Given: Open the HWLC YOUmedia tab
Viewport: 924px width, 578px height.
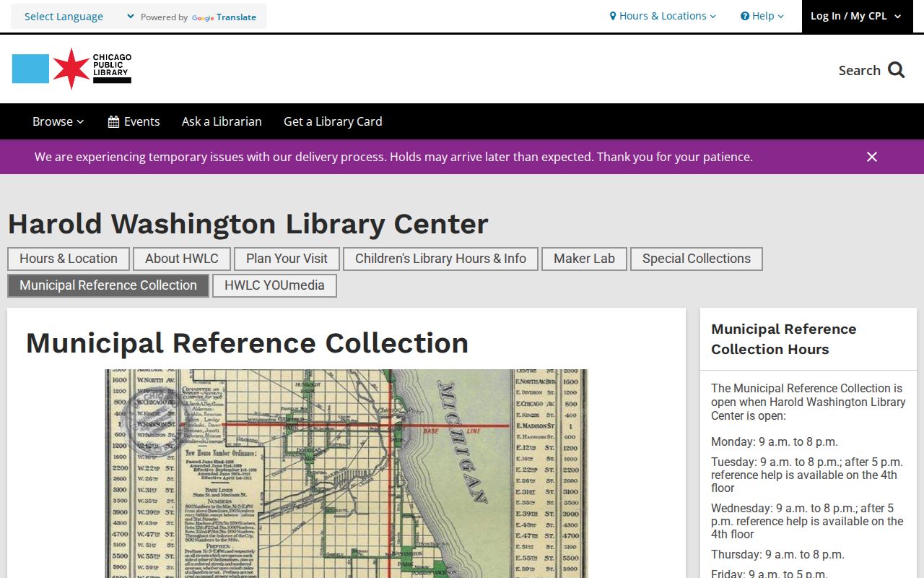Looking at the screenshot, I should pos(274,285).
